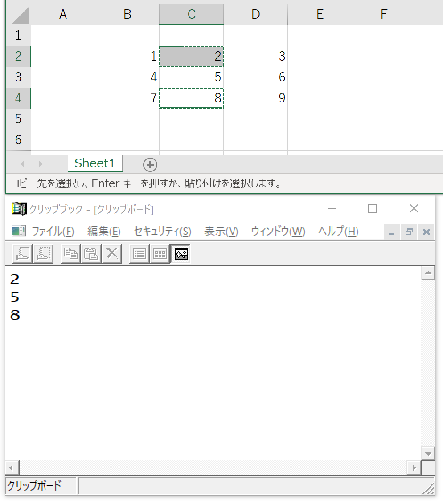
Task: Select row 2 header
Action: click(18, 56)
